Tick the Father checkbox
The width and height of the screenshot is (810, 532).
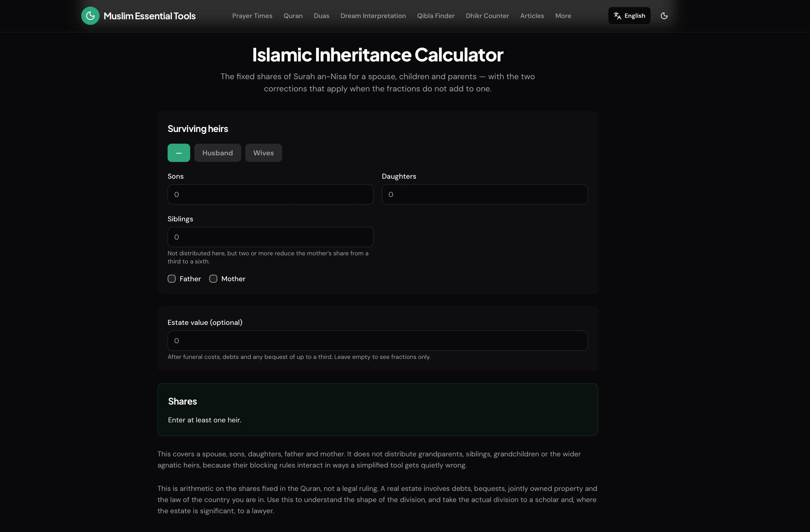(x=172, y=279)
